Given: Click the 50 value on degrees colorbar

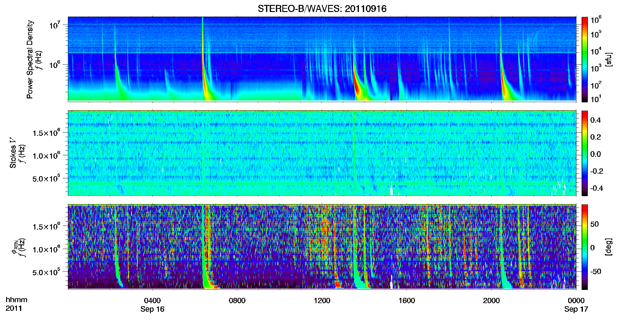Looking at the screenshot, I should (595, 224).
